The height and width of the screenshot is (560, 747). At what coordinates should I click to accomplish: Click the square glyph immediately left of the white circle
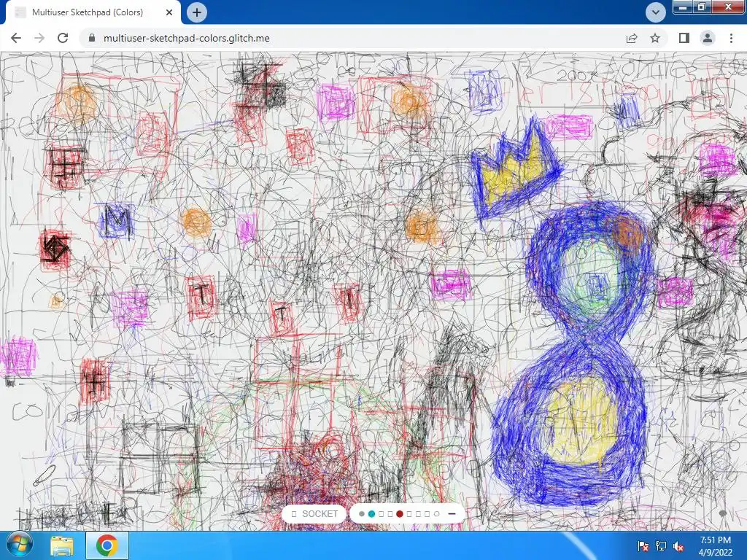[427, 514]
